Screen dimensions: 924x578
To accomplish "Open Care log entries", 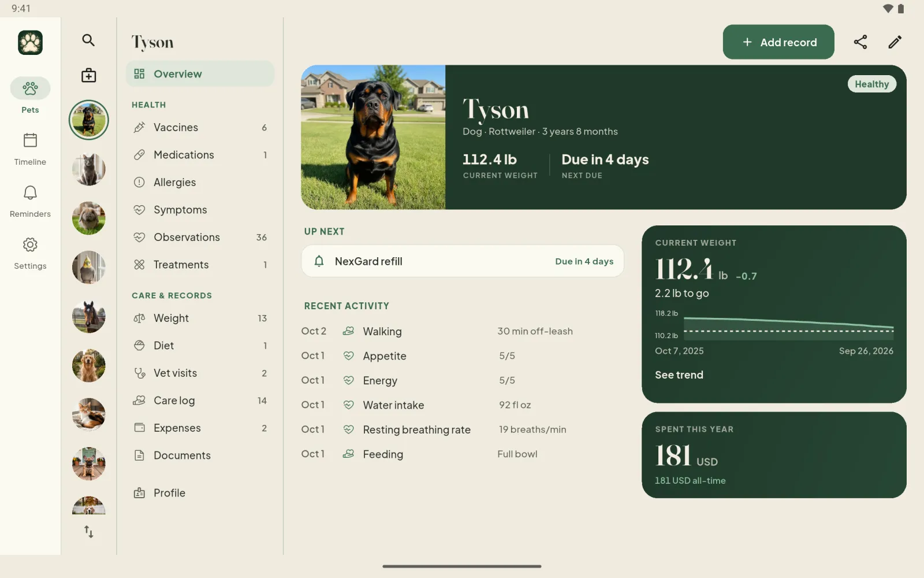I will pyautogui.click(x=200, y=401).
